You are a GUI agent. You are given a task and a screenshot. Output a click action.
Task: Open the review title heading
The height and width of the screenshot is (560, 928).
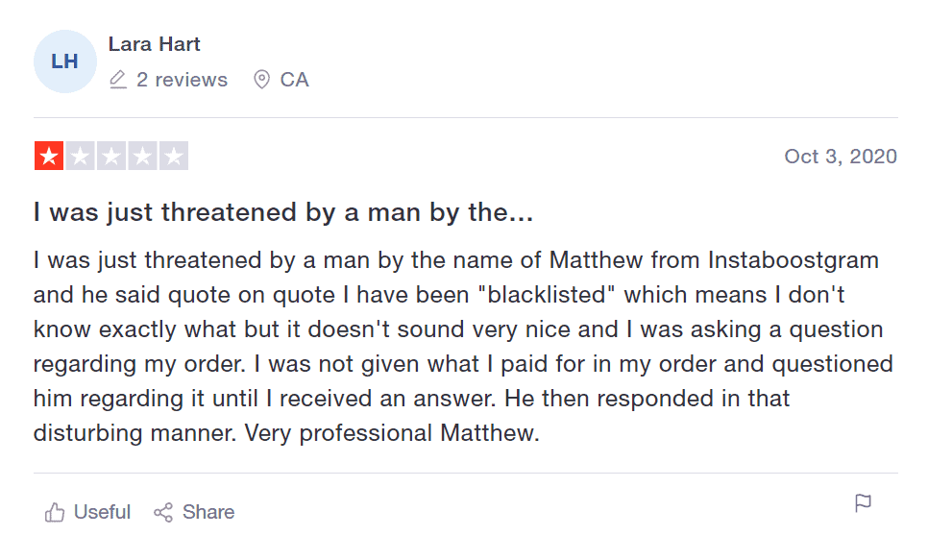coord(283,212)
